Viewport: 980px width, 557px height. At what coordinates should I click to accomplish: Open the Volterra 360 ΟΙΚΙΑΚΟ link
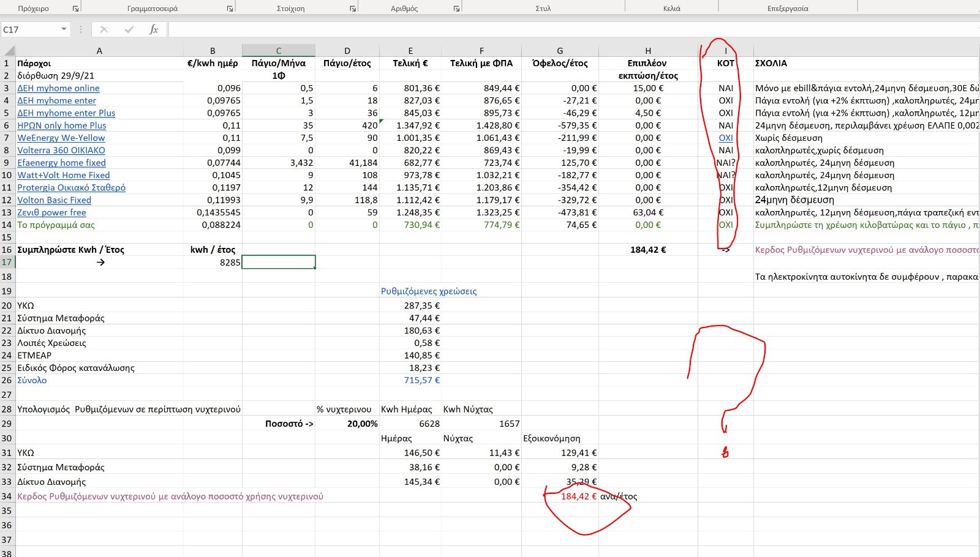point(61,150)
